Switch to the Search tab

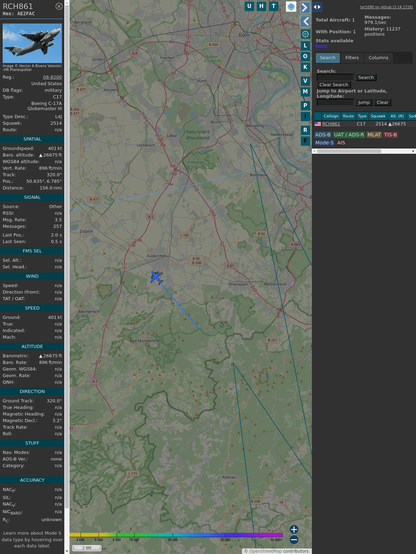click(328, 58)
